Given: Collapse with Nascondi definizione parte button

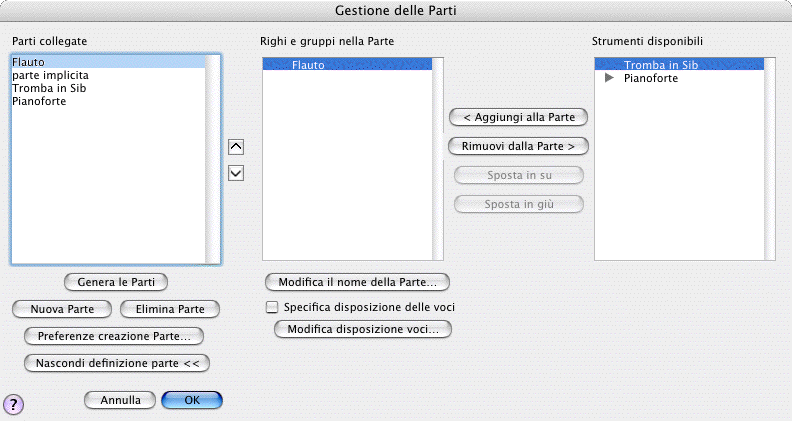Looking at the screenshot, I should click(116, 362).
